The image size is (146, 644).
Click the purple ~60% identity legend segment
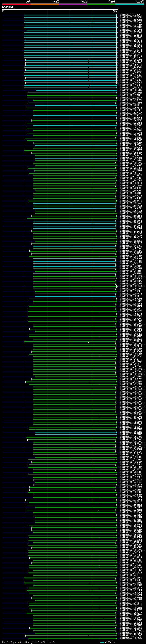tap(73, 4)
